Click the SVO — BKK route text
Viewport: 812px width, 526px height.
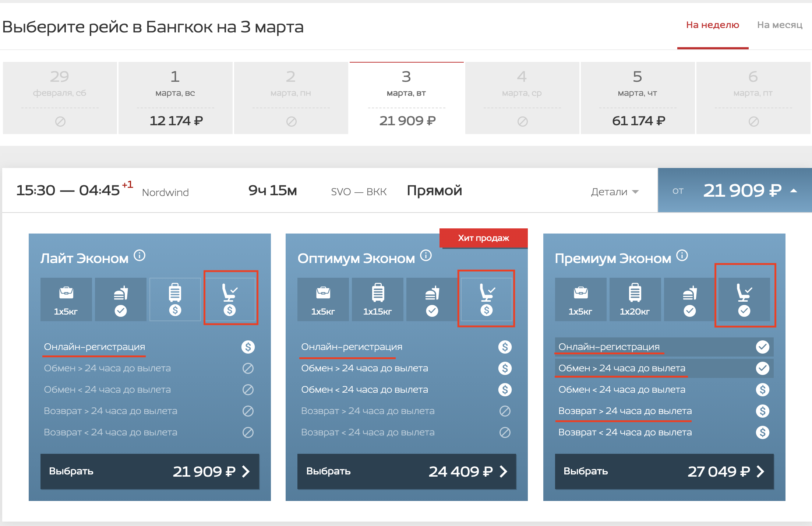click(359, 192)
